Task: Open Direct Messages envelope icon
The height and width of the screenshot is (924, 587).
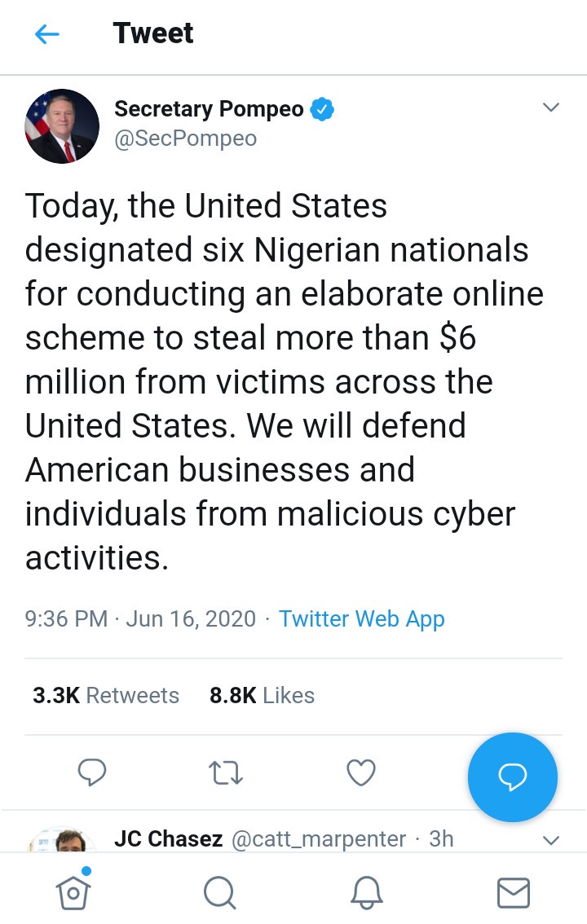Action: (513, 892)
